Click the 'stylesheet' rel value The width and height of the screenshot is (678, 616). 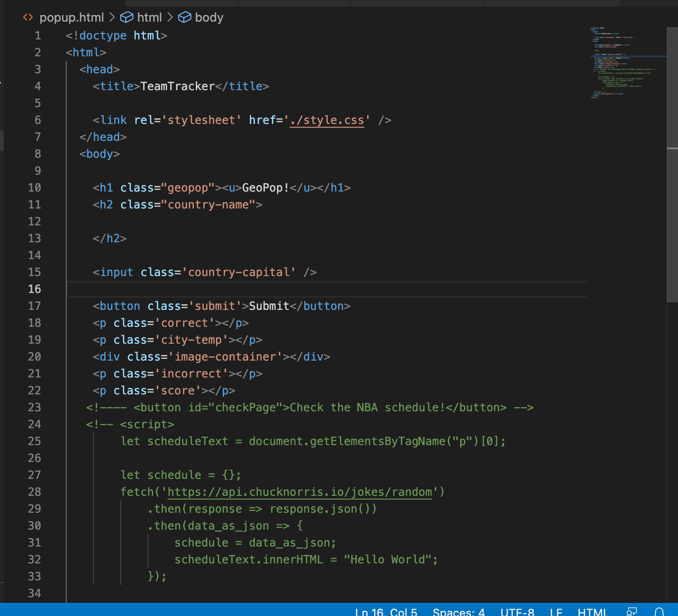(201, 120)
